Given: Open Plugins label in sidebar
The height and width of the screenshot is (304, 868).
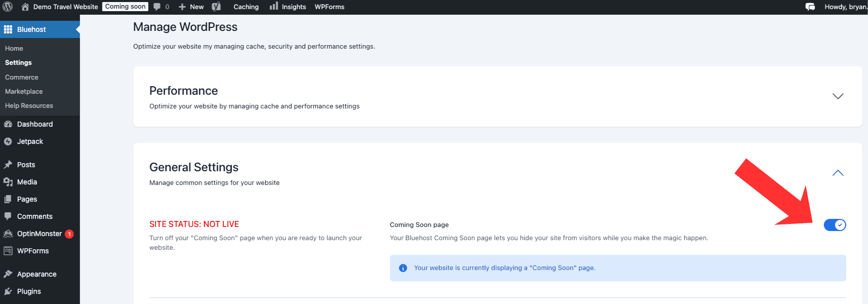Looking at the screenshot, I should pyautogui.click(x=29, y=291).
